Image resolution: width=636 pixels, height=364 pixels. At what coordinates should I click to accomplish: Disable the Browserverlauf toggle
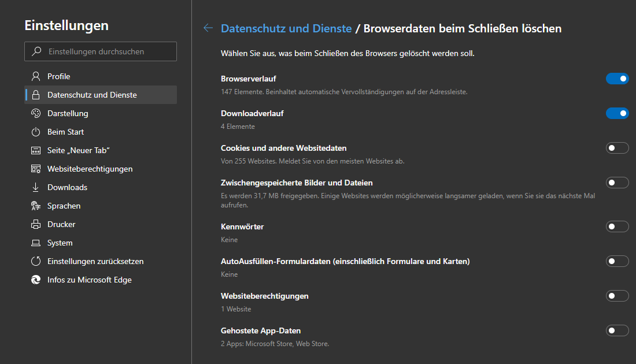point(617,79)
